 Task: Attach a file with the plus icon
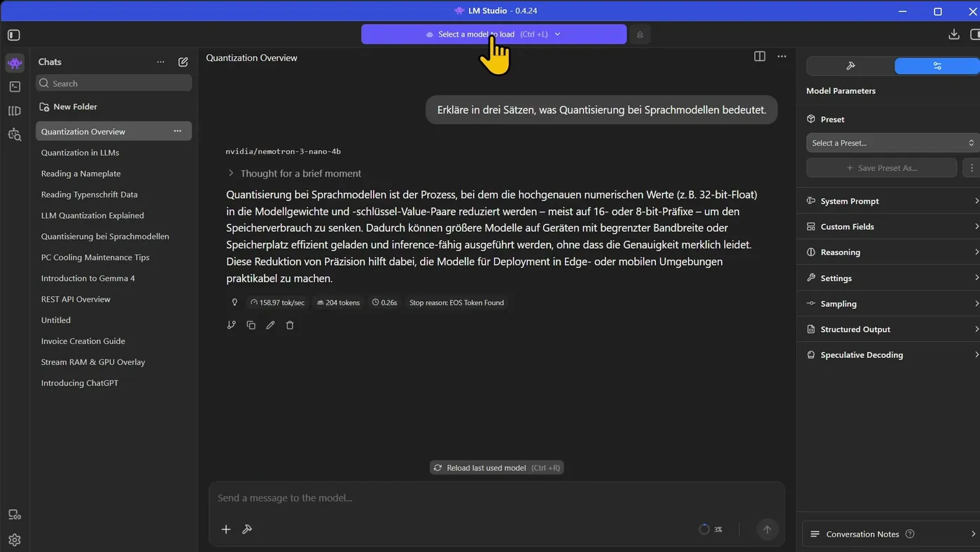[x=226, y=530]
